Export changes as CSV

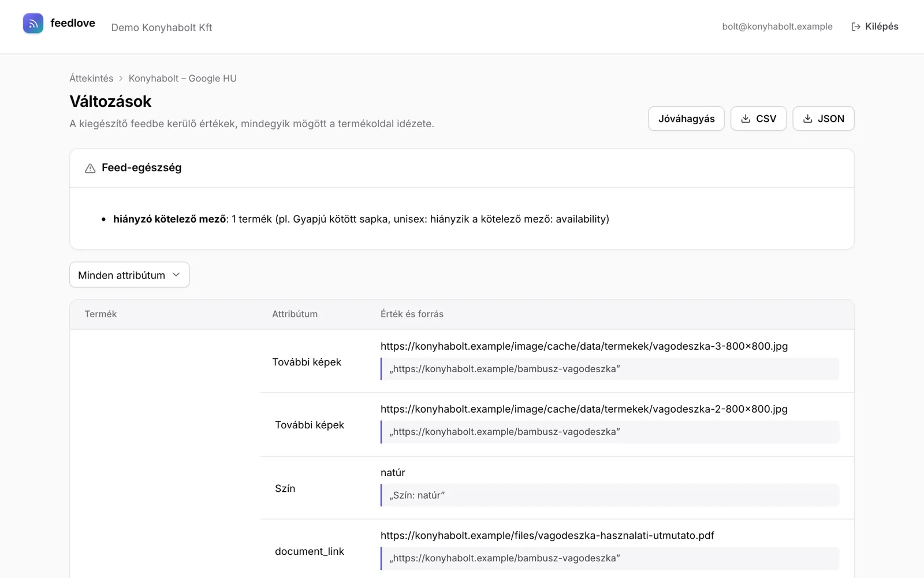coord(758,118)
